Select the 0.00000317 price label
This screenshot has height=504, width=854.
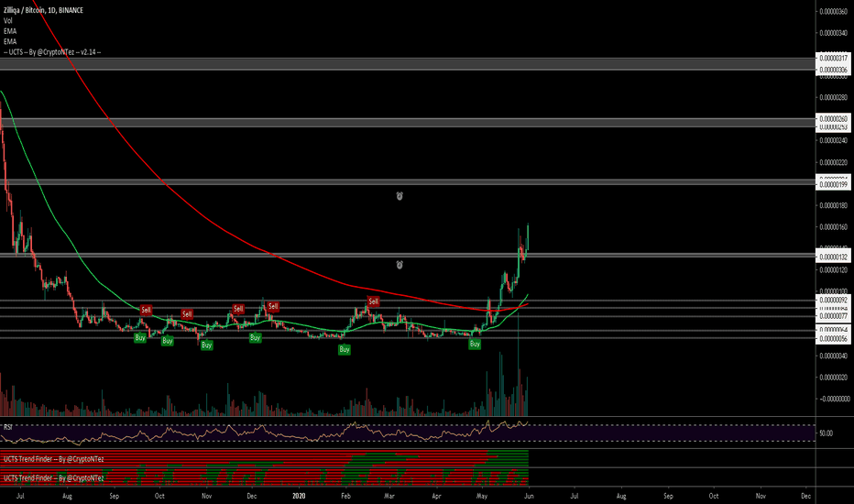(833, 58)
